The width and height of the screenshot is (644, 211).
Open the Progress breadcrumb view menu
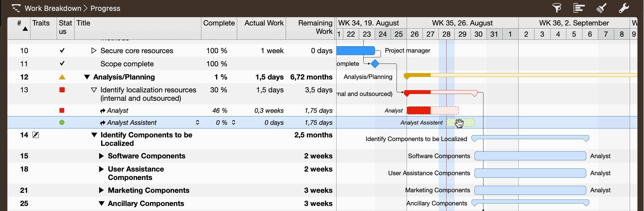click(x=105, y=8)
